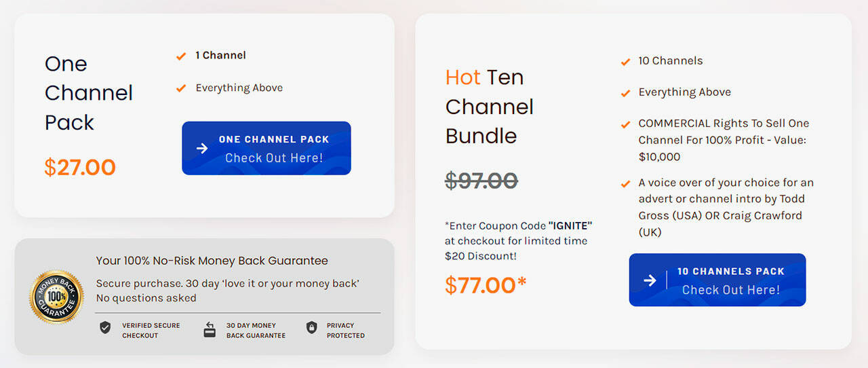Click the One Channel Pack heading
The height and width of the screenshot is (368, 868).
(x=88, y=93)
